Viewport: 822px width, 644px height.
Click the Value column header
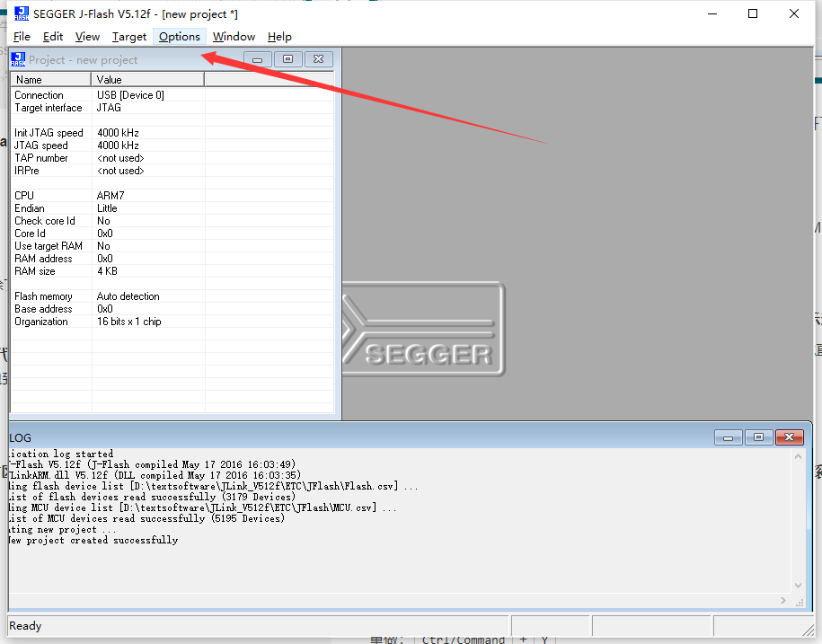[148, 80]
